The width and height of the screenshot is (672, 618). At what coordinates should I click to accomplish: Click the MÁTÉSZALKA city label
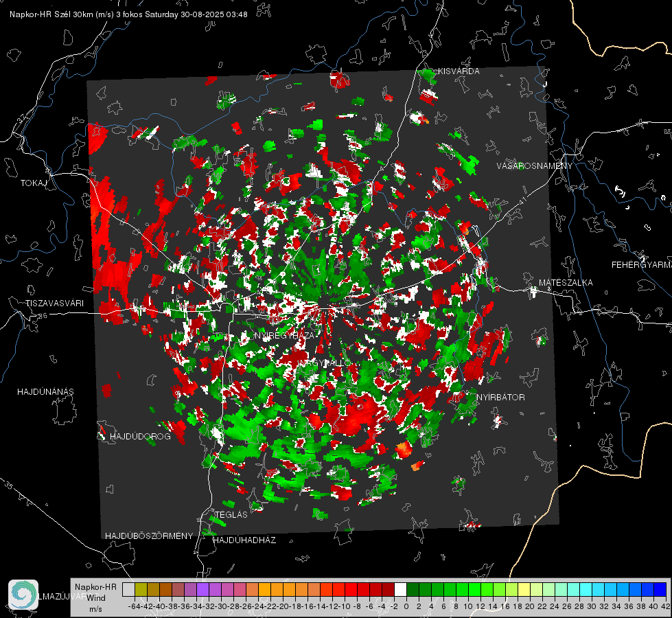click(x=566, y=283)
